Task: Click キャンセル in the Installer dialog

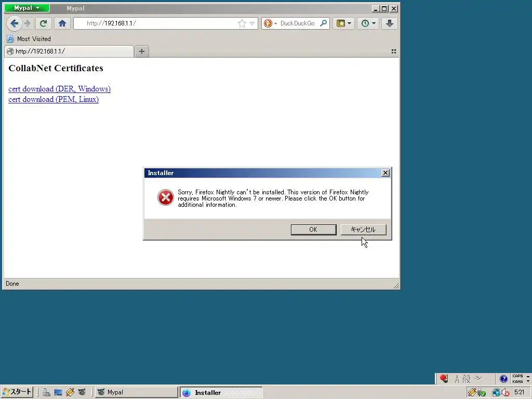Action: 363,230
